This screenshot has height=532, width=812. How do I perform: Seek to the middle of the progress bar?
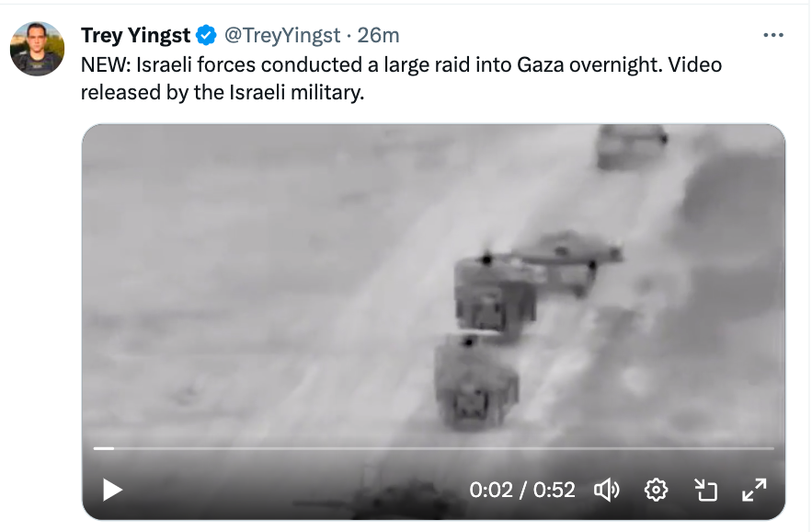pos(434,448)
